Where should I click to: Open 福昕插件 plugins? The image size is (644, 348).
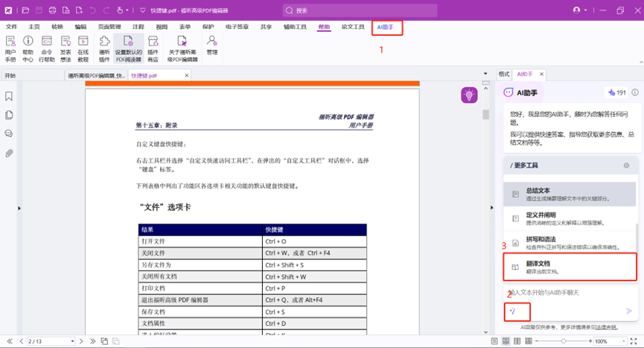(x=104, y=48)
